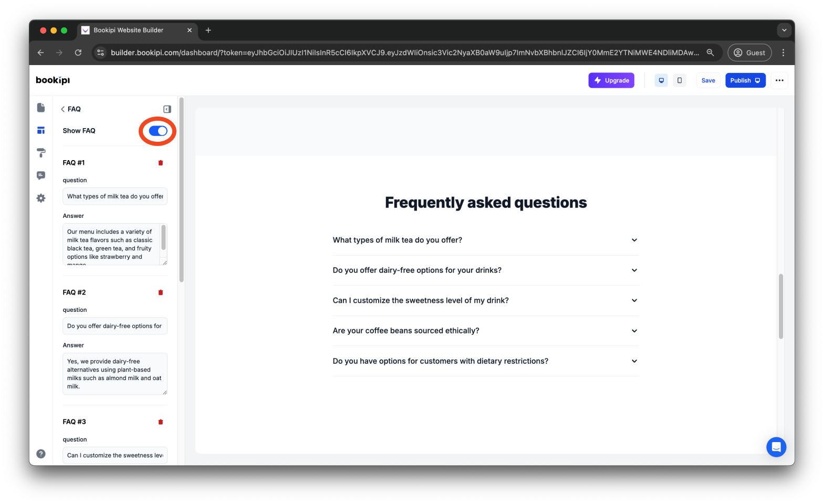Image resolution: width=824 pixels, height=504 pixels.
Task: Expand the milk tea types FAQ question
Action: (634, 240)
